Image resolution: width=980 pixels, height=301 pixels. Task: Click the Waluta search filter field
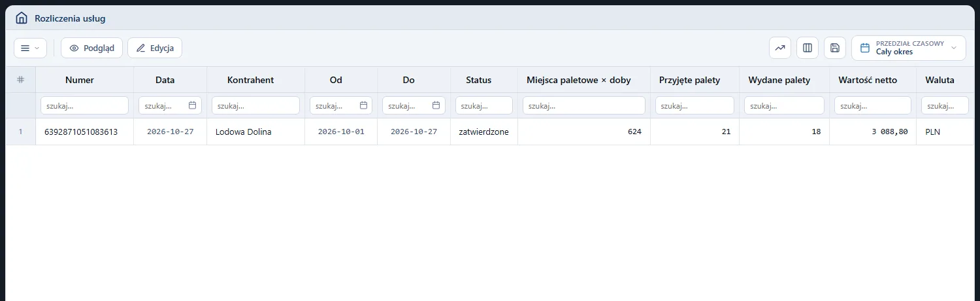(x=945, y=105)
